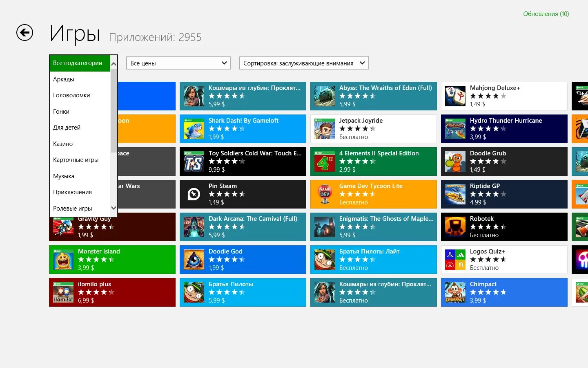
Task: Open the ilomilo plus icon
Action: click(x=63, y=292)
